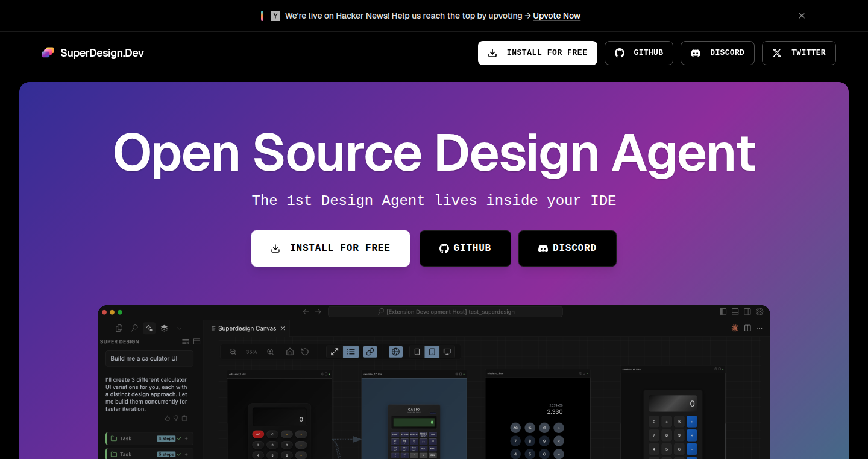Click the Upvote Now link
Viewport: 868px width, 459px height.
[x=556, y=16]
